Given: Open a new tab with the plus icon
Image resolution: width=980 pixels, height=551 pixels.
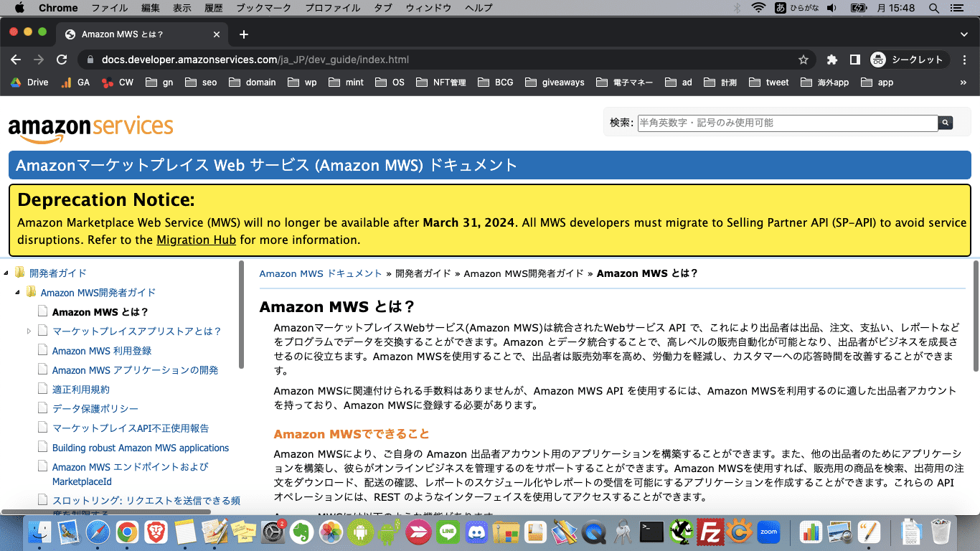Looking at the screenshot, I should pos(244,34).
